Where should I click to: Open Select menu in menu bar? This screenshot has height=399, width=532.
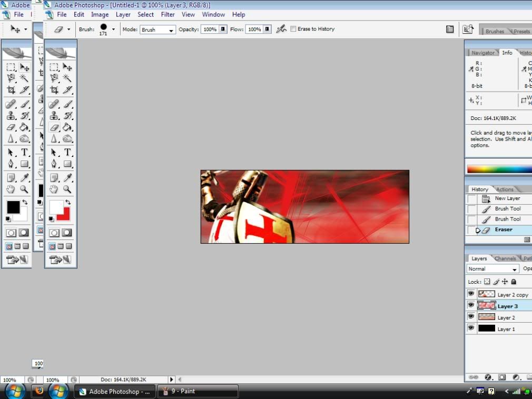pyautogui.click(x=145, y=15)
